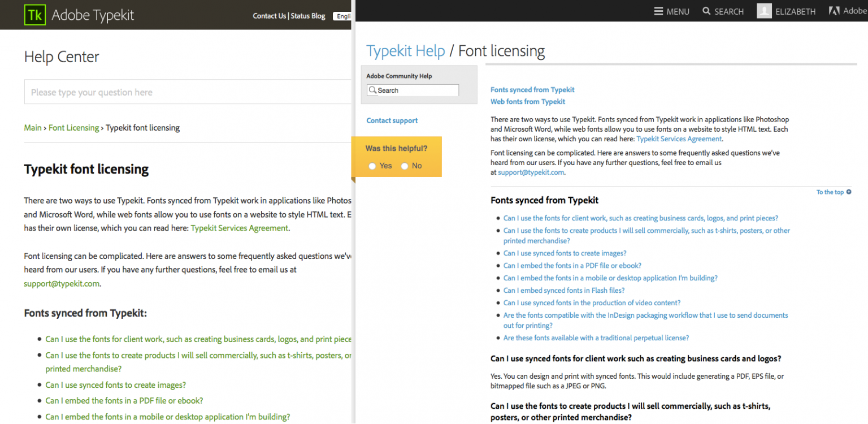The height and width of the screenshot is (424, 868).
Task: Click the magnifier icon in Community Help search
Action: [x=373, y=90]
